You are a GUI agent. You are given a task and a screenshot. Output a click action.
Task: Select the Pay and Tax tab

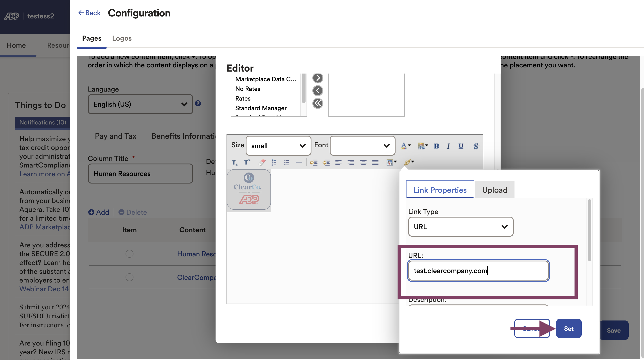click(115, 136)
